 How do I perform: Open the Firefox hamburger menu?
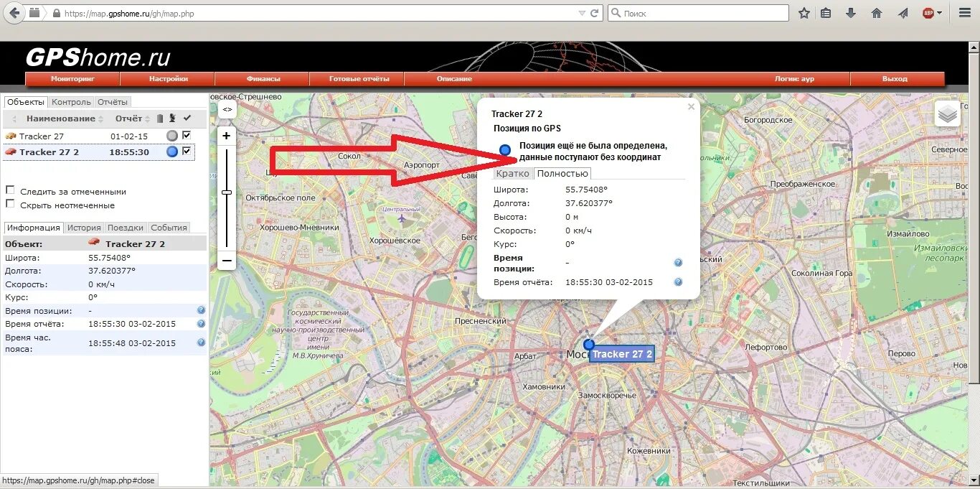965,13
